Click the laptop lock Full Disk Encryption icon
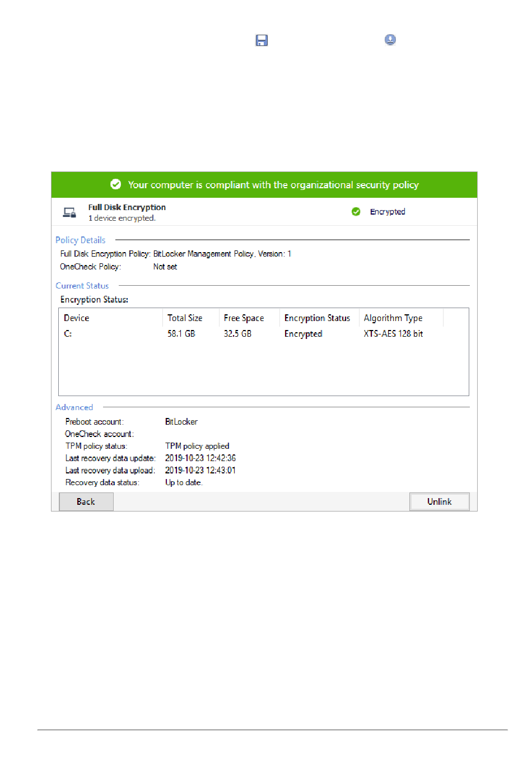 tap(69, 213)
